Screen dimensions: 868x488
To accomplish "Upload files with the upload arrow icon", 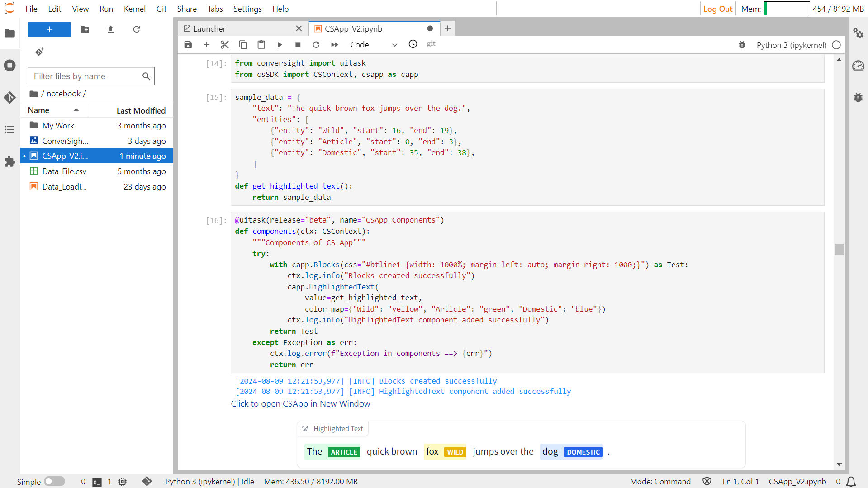I will [111, 29].
